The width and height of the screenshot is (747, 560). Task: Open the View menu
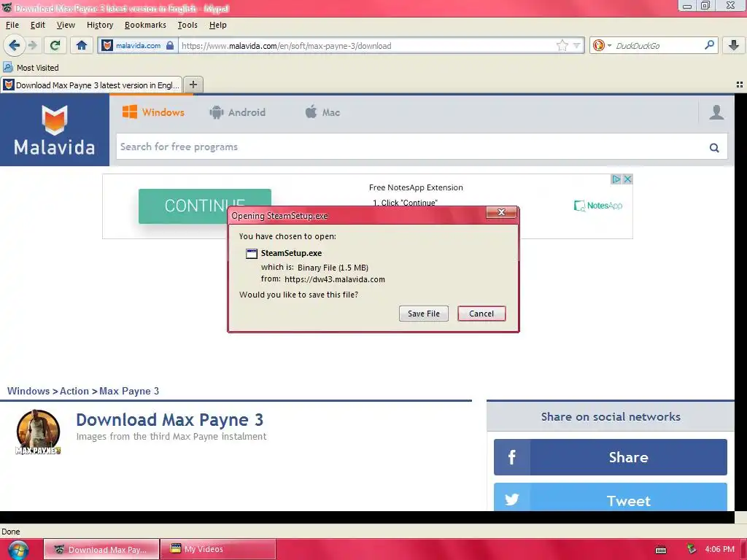coord(66,25)
